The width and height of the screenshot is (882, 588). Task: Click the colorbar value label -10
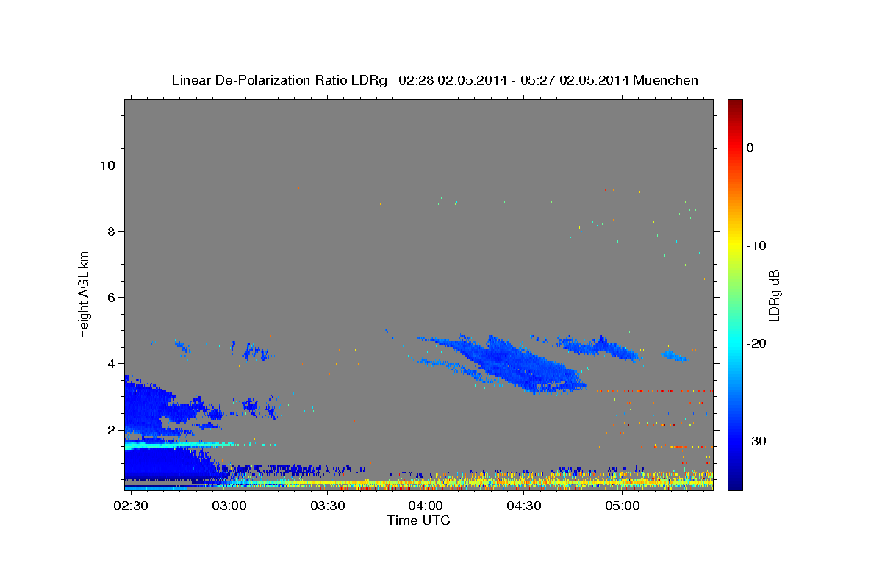(x=757, y=245)
